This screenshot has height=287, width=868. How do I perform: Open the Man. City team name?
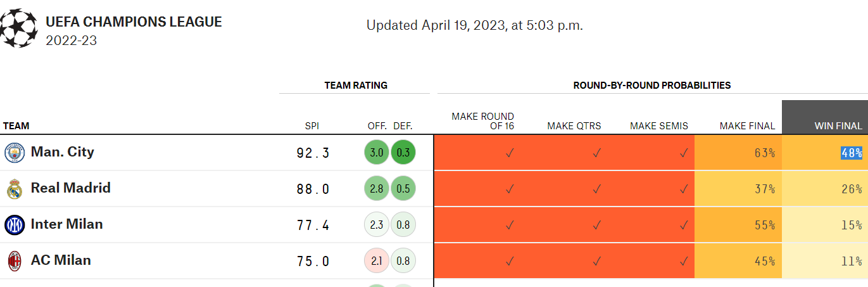62,152
